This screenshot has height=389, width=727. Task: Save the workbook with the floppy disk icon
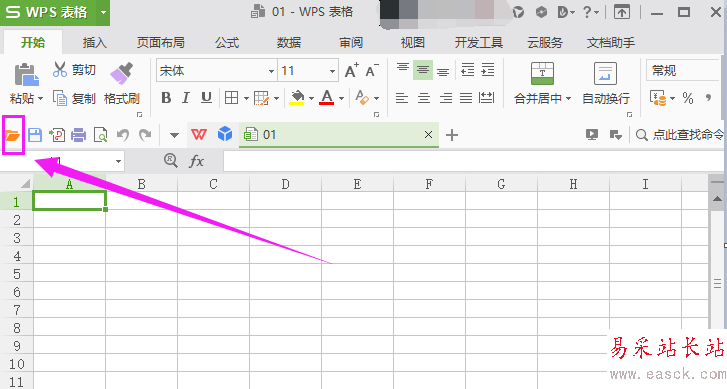point(35,135)
